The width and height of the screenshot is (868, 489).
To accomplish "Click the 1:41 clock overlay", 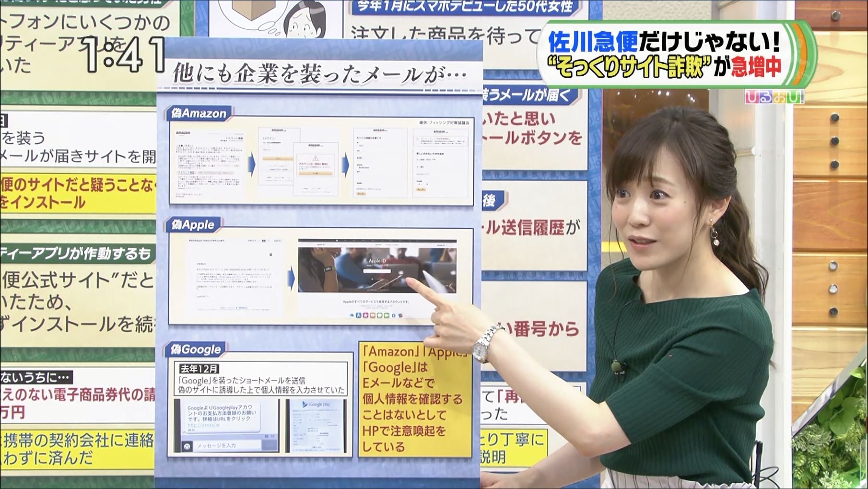I will pyautogui.click(x=126, y=55).
